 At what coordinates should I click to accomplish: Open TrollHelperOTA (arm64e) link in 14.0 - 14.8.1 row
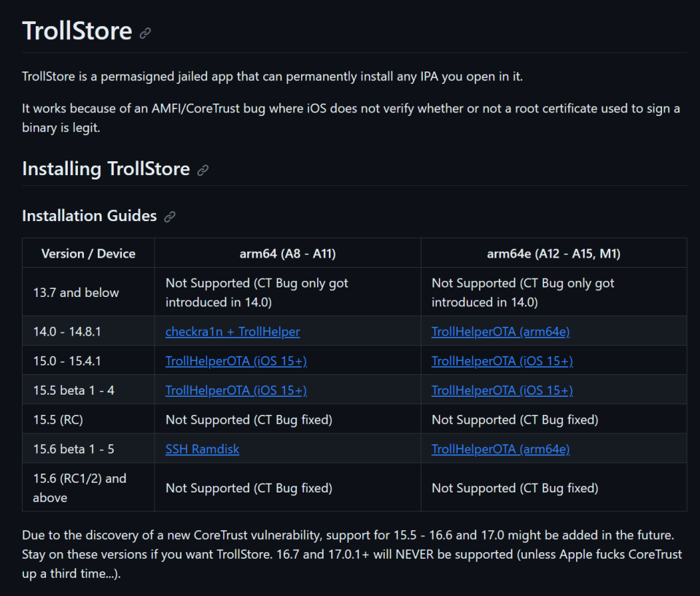[500, 331]
